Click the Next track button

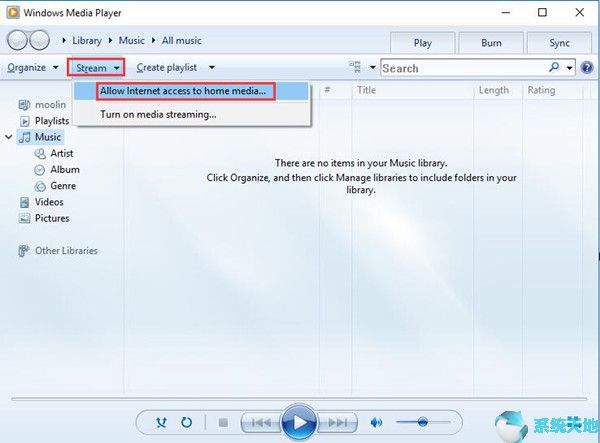[x=338, y=423]
